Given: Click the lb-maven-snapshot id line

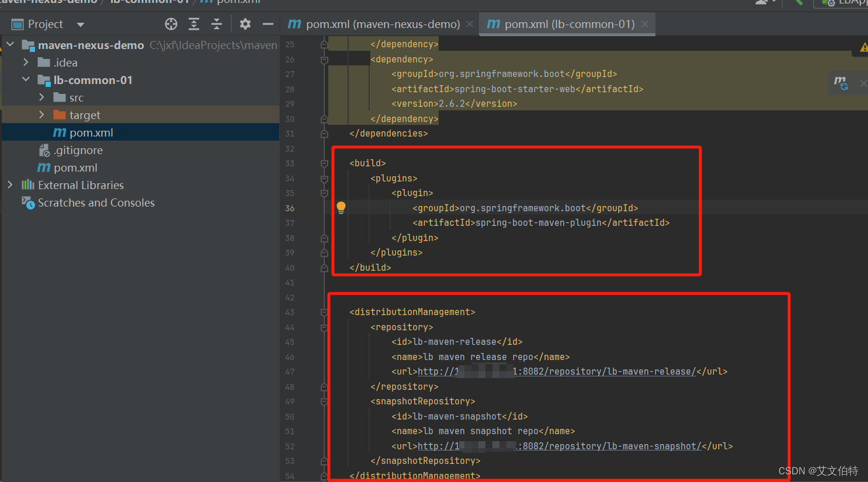Looking at the screenshot, I should coord(460,417).
